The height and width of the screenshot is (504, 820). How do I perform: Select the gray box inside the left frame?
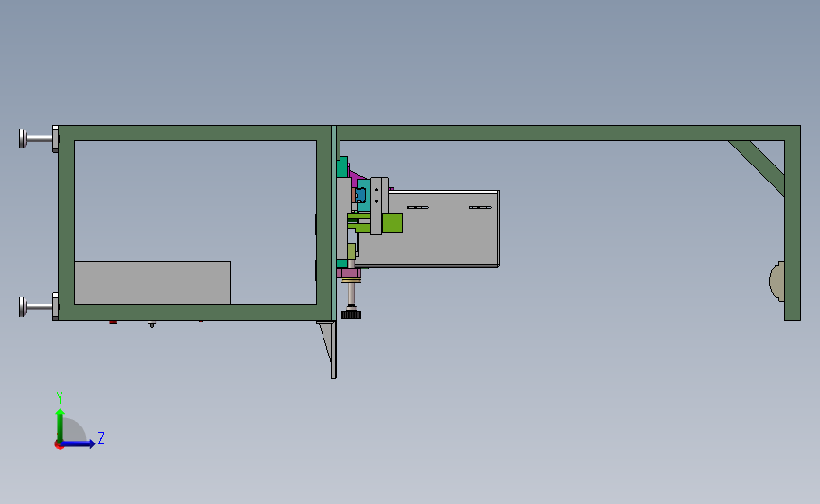point(152,283)
